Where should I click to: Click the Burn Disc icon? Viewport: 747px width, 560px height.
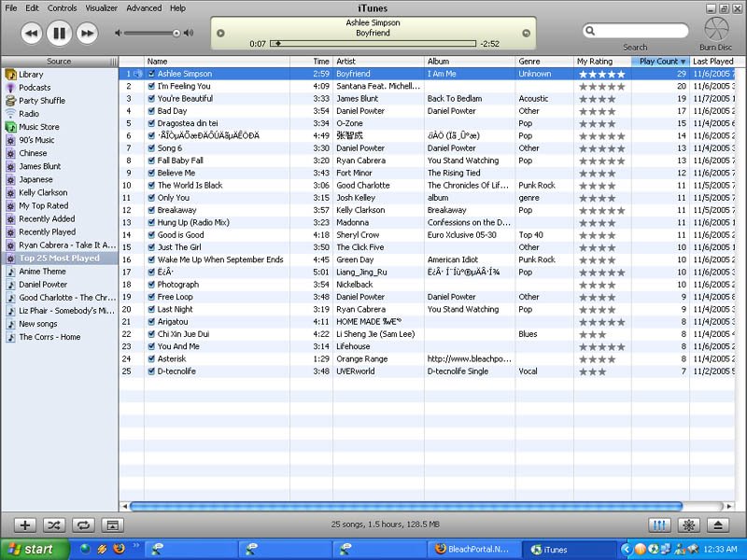[716, 30]
